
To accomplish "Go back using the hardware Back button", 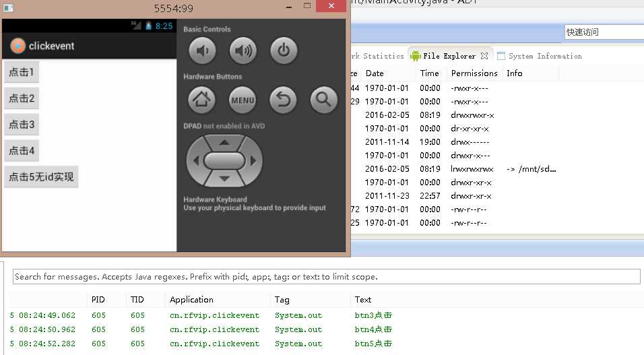I will tap(283, 100).
